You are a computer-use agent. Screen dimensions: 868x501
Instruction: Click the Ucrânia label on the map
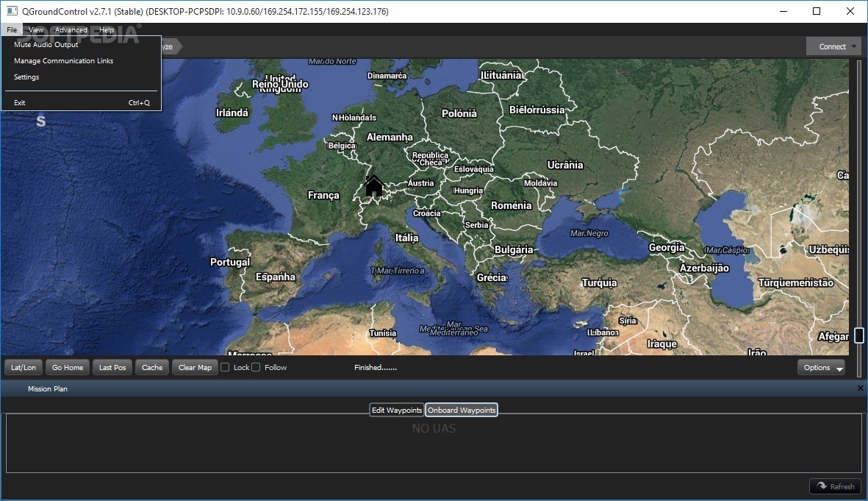[x=565, y=165]
